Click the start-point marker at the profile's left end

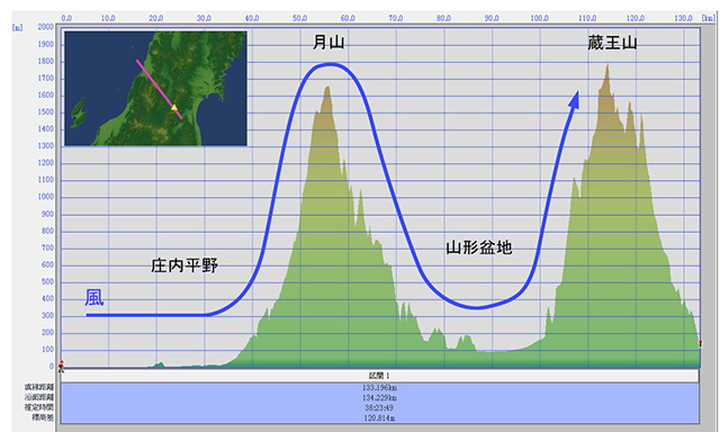[61, 366]
